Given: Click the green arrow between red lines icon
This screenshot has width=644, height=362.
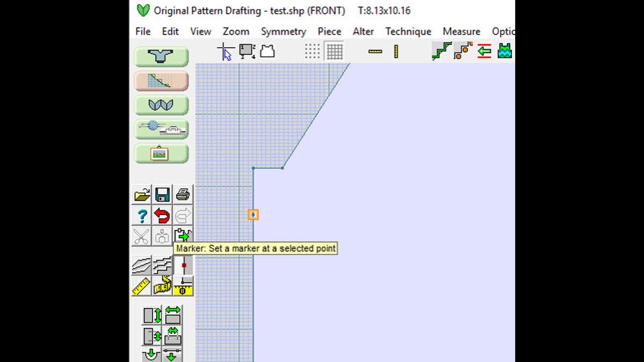Looking at the screenshot, I should coord(484,51).
